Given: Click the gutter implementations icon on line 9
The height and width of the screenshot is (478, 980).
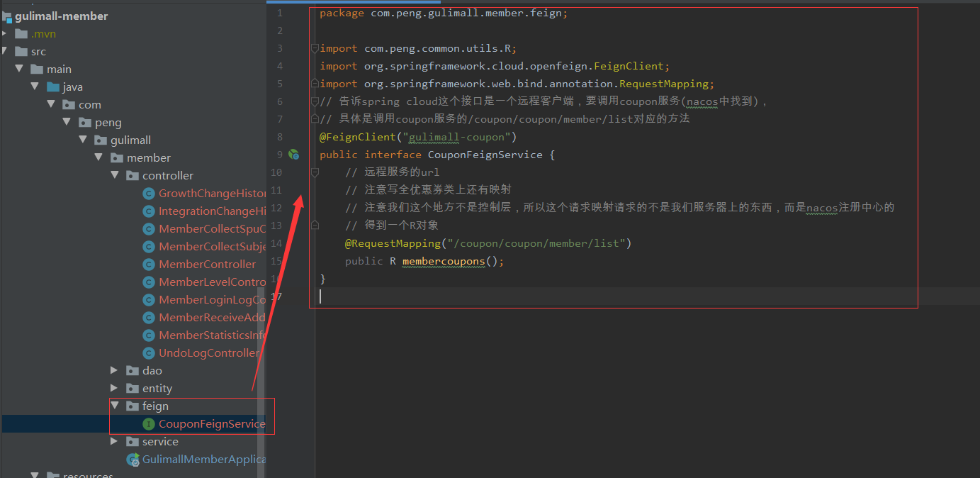Looking at the screenshot, I should tap(293, 155).
